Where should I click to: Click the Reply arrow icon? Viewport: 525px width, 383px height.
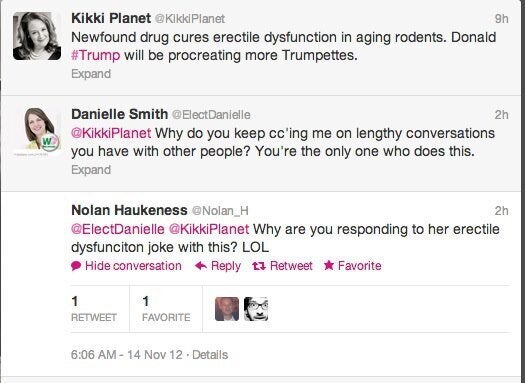[x=201, y=266]
